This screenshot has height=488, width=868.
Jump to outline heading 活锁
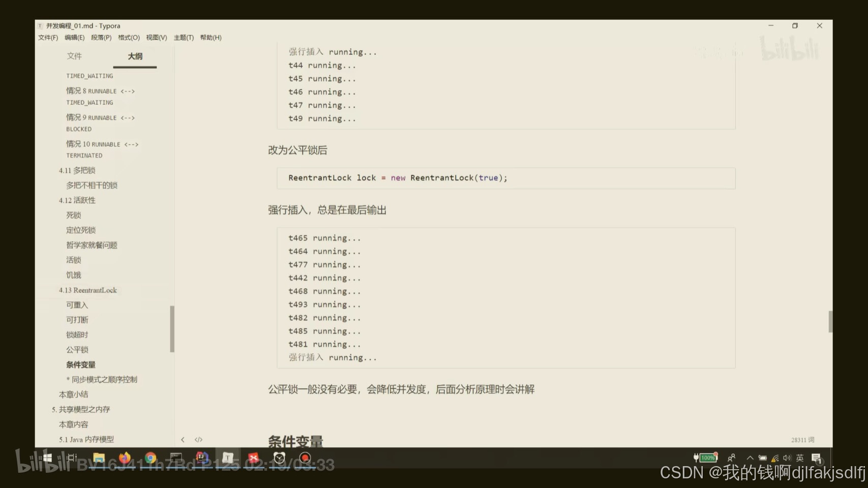pos(73,260)
